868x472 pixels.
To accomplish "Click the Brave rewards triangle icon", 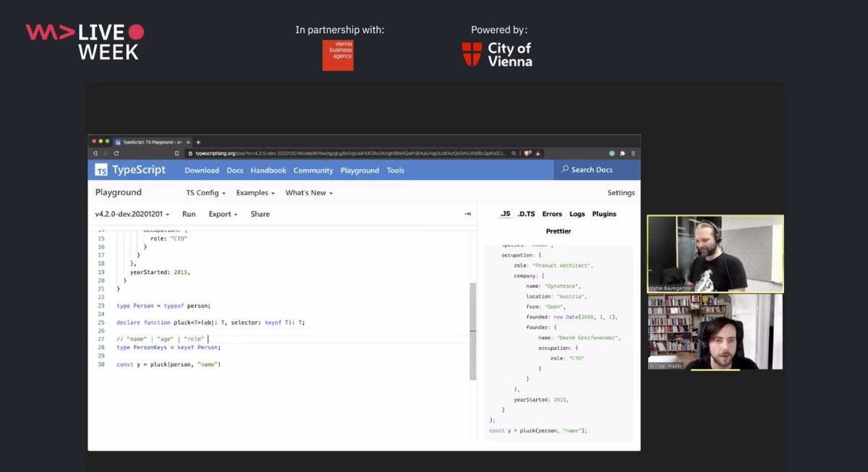I will point(537,153).
